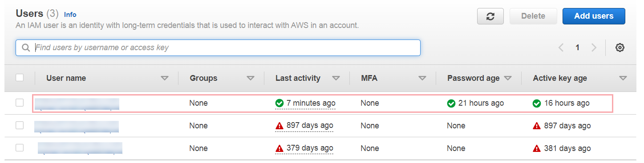Sort by User name column arrow
This screenshot has width=644, height=163.
(165, 78)
